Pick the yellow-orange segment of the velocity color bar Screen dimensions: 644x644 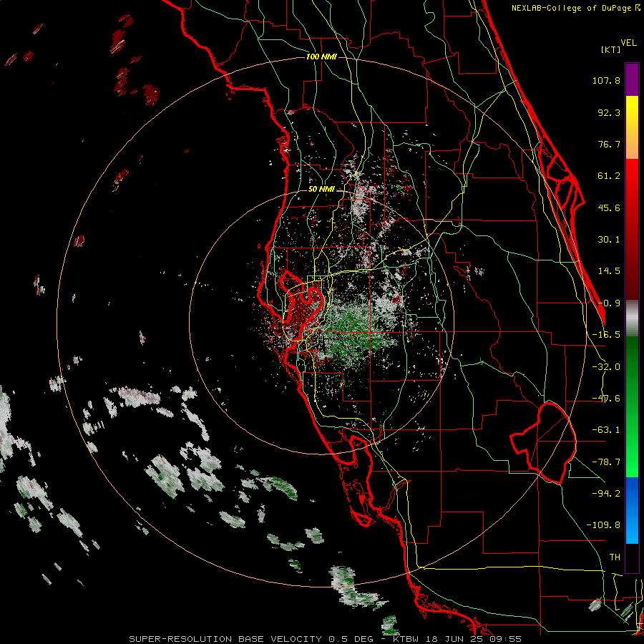coord(632,127)
